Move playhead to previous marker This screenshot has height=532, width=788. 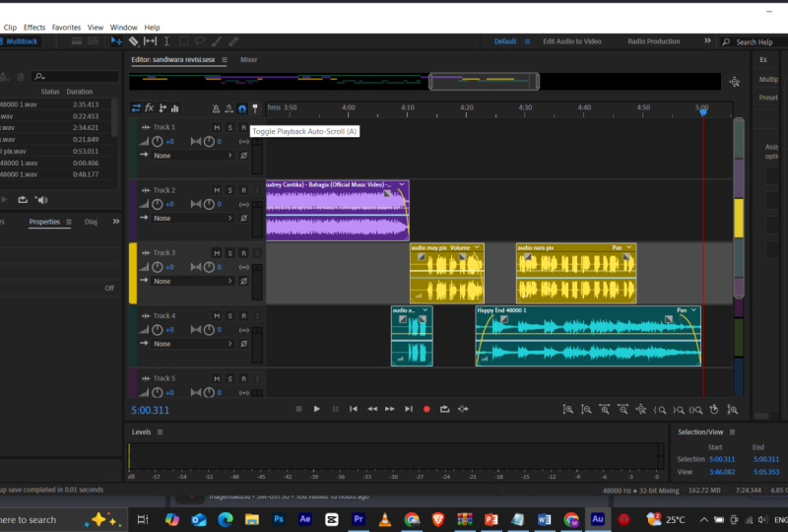354,409
